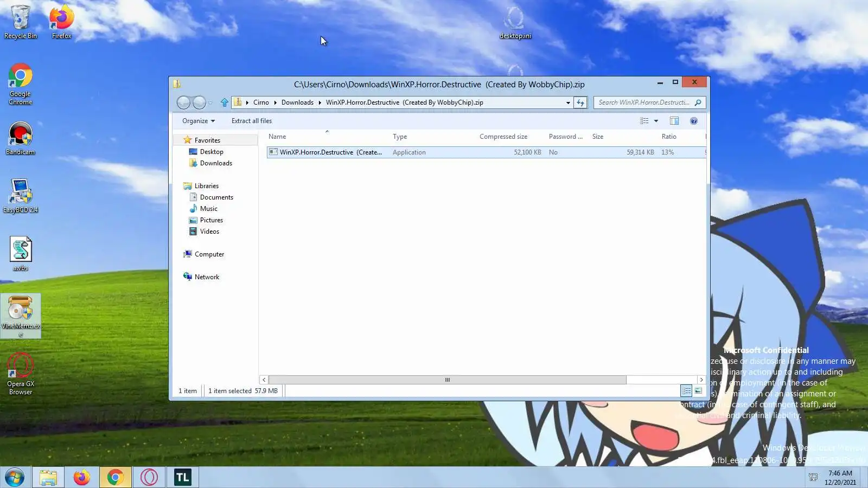Go back with the Explorer Back arrow
This screenshot has width=868, height=488.
(x=184, y=102)
